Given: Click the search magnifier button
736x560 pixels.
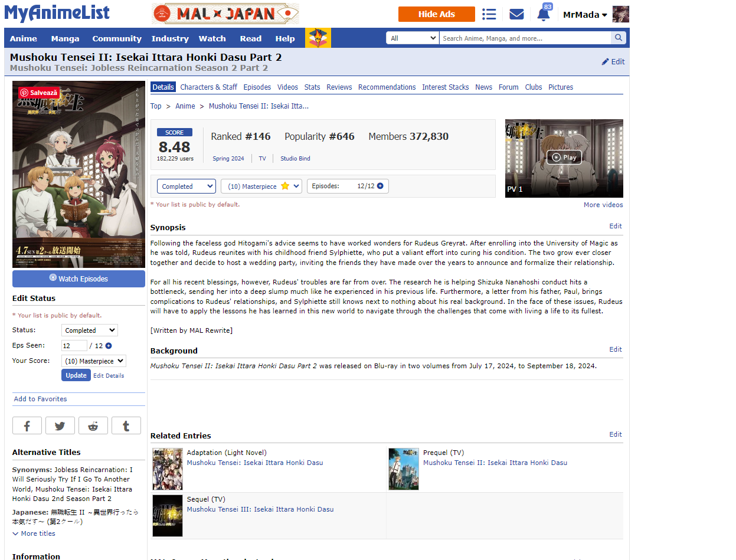Looking at the screenshot, I should tap(619, 38).
